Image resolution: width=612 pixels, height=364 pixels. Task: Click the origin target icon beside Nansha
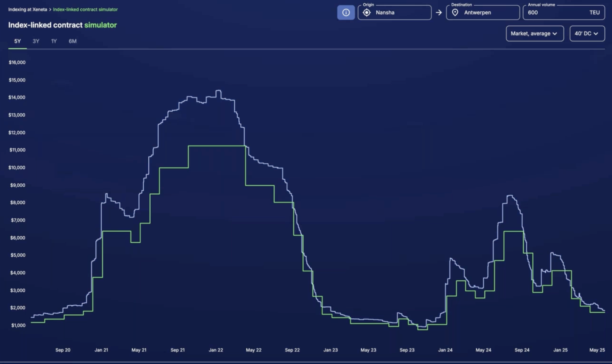click(367, 13)
